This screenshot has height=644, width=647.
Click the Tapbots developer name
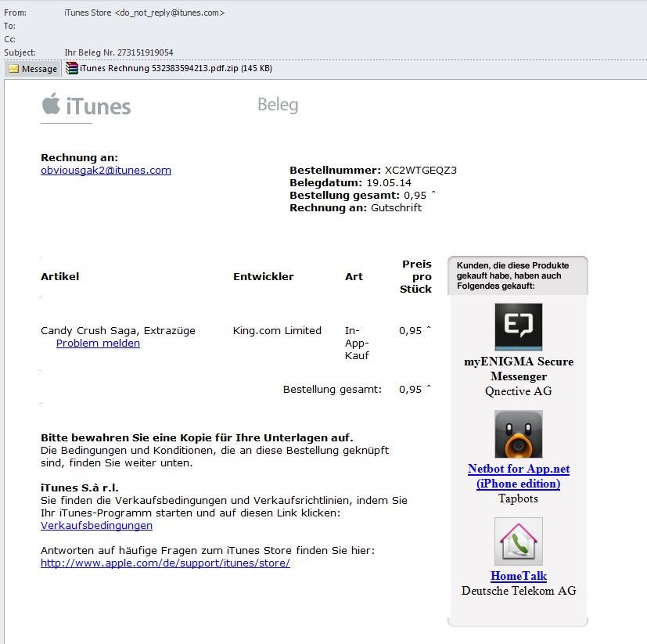pos(518,498)
